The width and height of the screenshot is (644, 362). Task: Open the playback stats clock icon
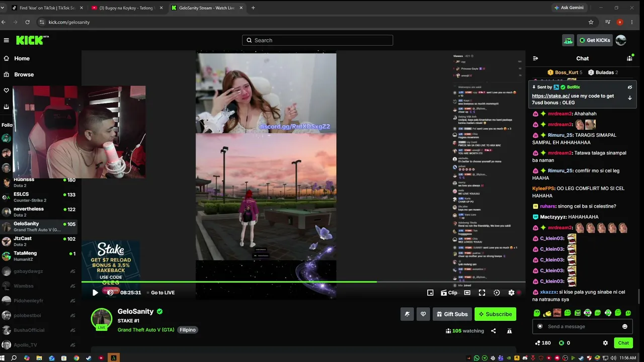click(497, 293)
